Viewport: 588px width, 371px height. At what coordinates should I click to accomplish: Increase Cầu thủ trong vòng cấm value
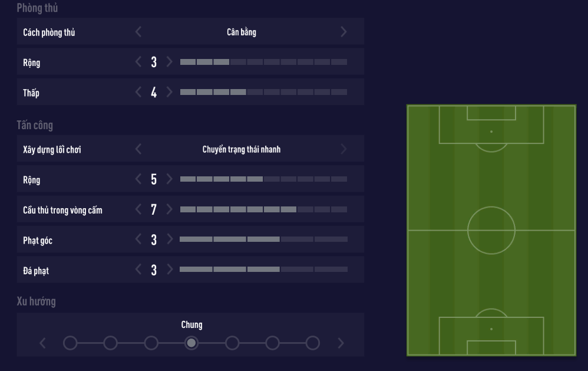click(x=169, y=209)
